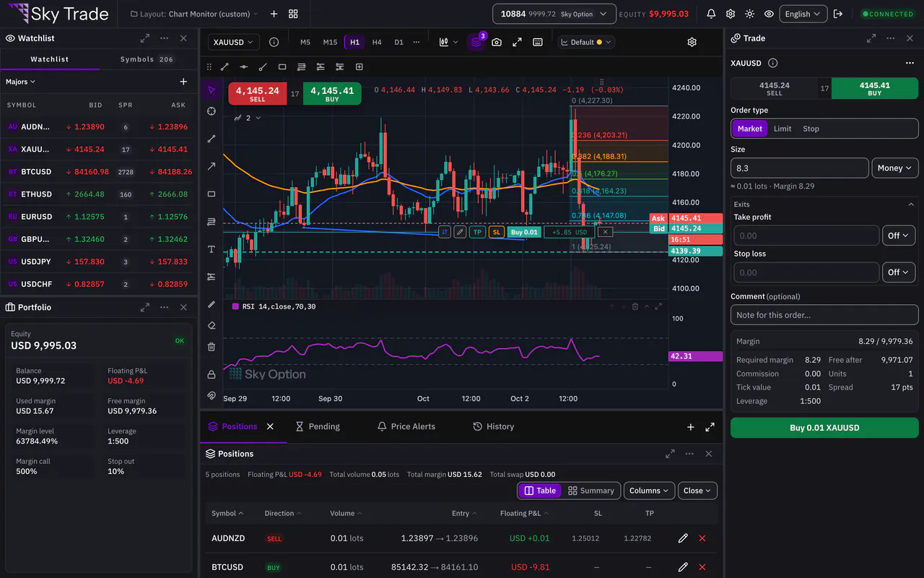Select the arrow drawing tool
The height and width of the screenshot is (578, 924).
click(x=212, y=166)
